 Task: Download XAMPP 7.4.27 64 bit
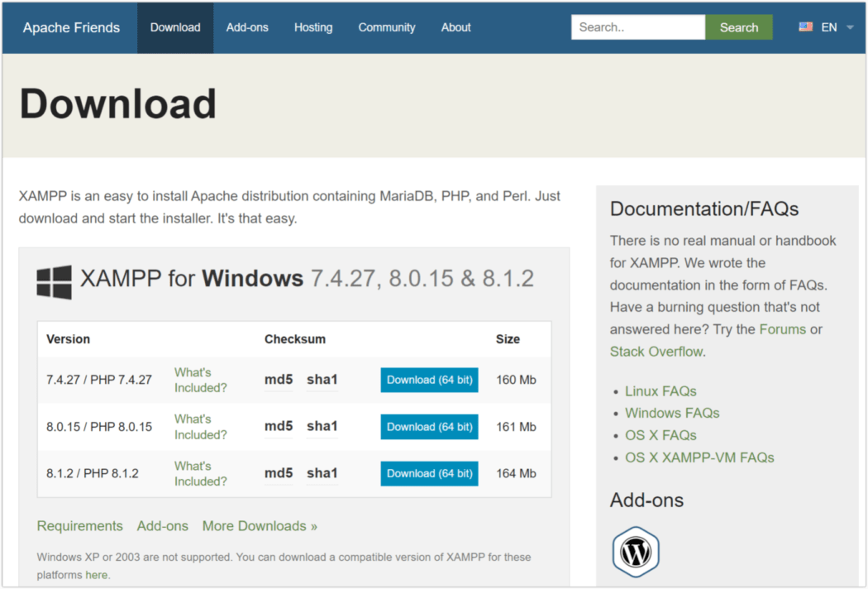[x=429, y=380]
